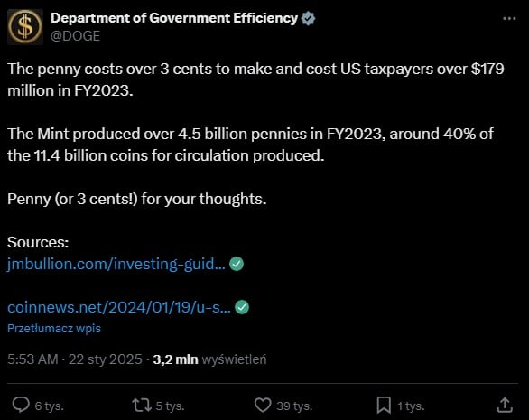This screenshot has width=529, height=420.
Task: Share the post via upload arrow icon
Action: [505, 406]
